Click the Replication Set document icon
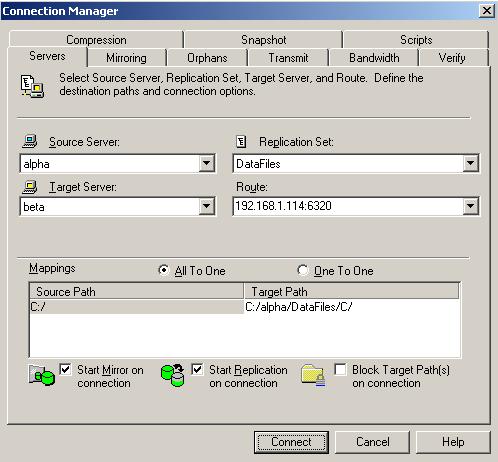Screen dimensions: 498x462 [241, 142]
